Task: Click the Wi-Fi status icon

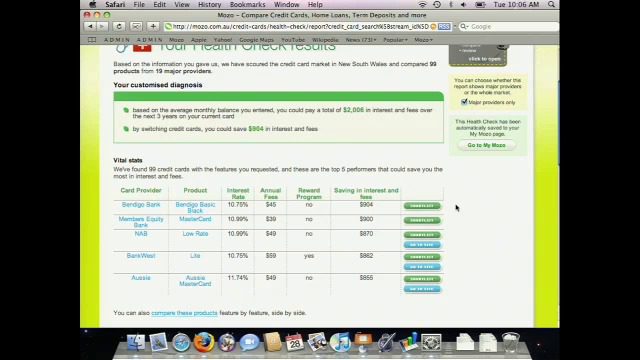Action: point(422,4)
